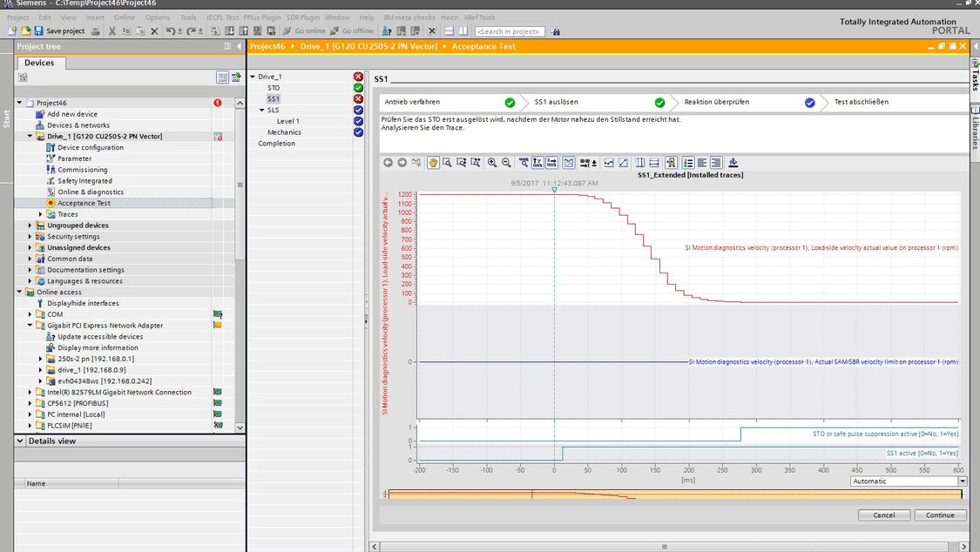Click the Continue button
The image size is (980, 552).
(940, 515)
